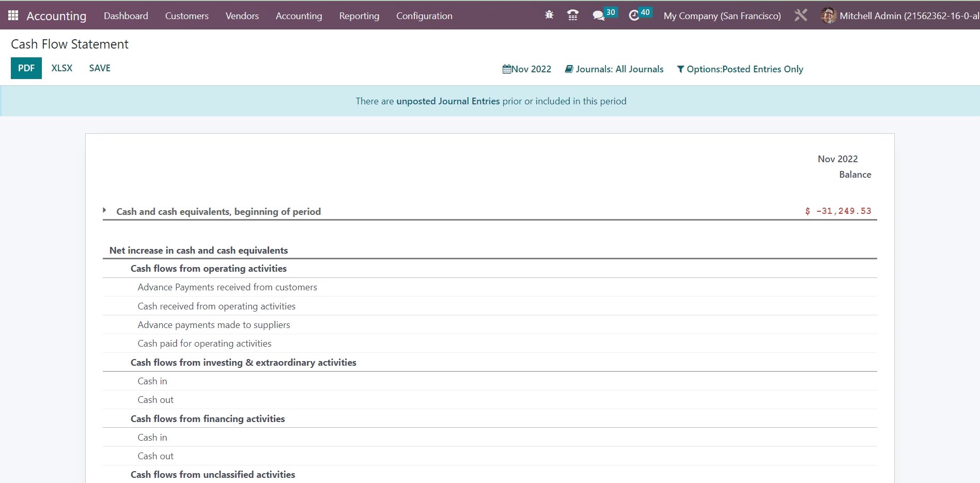
Task: Open the Customers menu
Action: point(186,16)
